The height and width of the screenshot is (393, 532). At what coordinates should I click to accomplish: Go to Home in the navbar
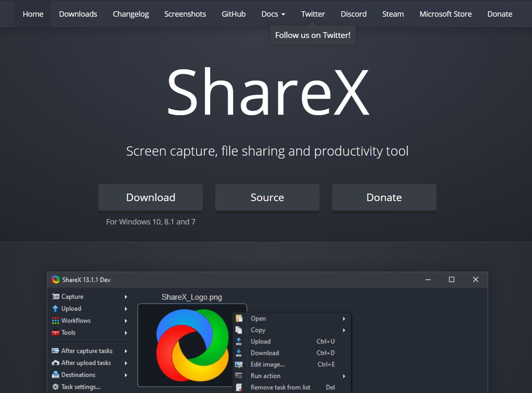pyautogui.click(x=33, y=14)
